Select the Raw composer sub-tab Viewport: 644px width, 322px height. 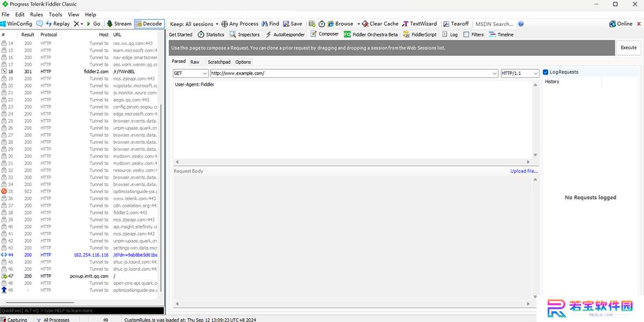pyautogui.click(x=195, y=62)
